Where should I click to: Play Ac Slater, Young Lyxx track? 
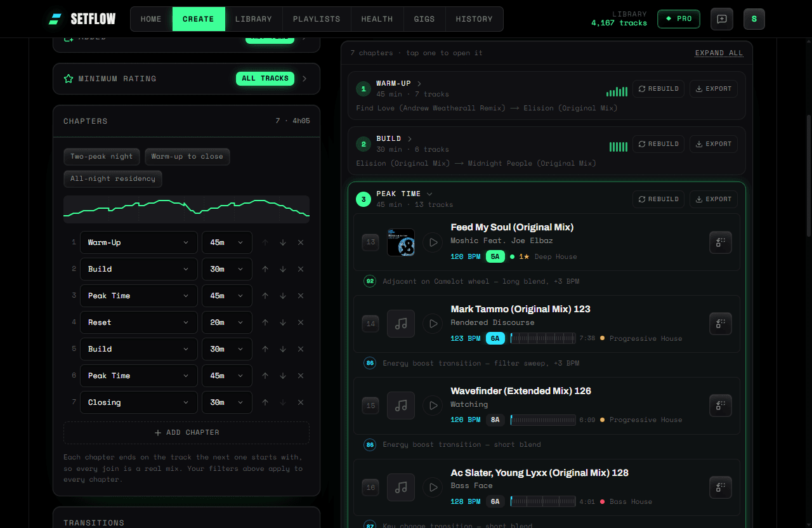tap(433, 487)
